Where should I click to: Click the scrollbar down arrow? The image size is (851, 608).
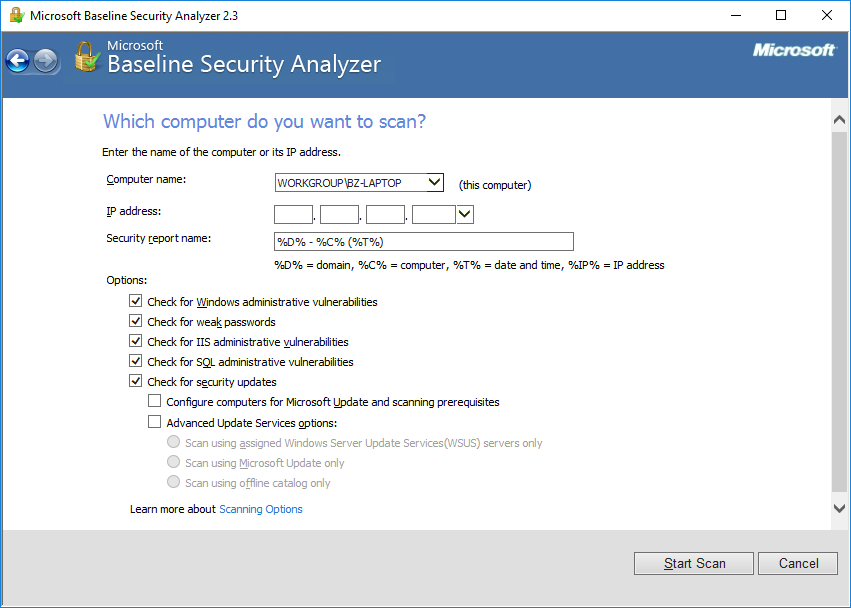(x=839, y=508)
